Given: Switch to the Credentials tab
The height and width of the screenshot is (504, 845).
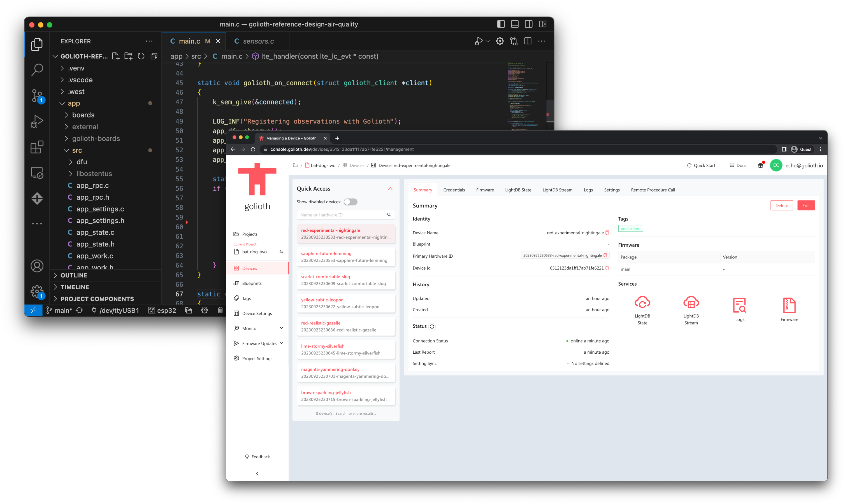Looking at the screenshot, I should click(x=454, y=190).
